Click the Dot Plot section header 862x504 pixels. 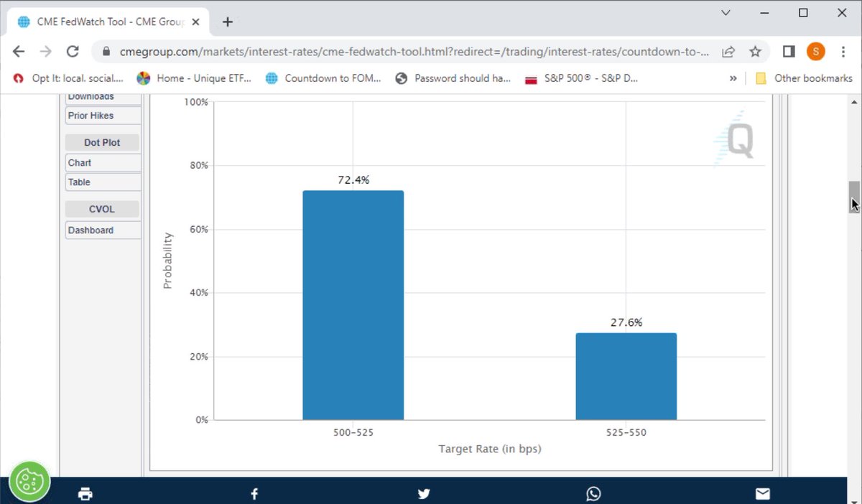[102, 142]
